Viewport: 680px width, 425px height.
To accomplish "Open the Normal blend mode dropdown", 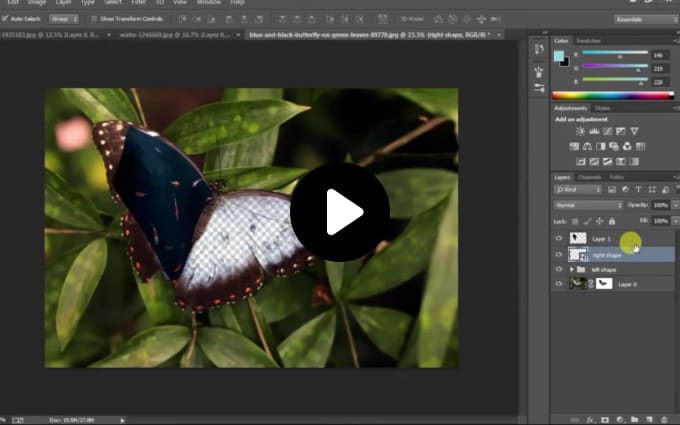I will (x=588, y=205).
